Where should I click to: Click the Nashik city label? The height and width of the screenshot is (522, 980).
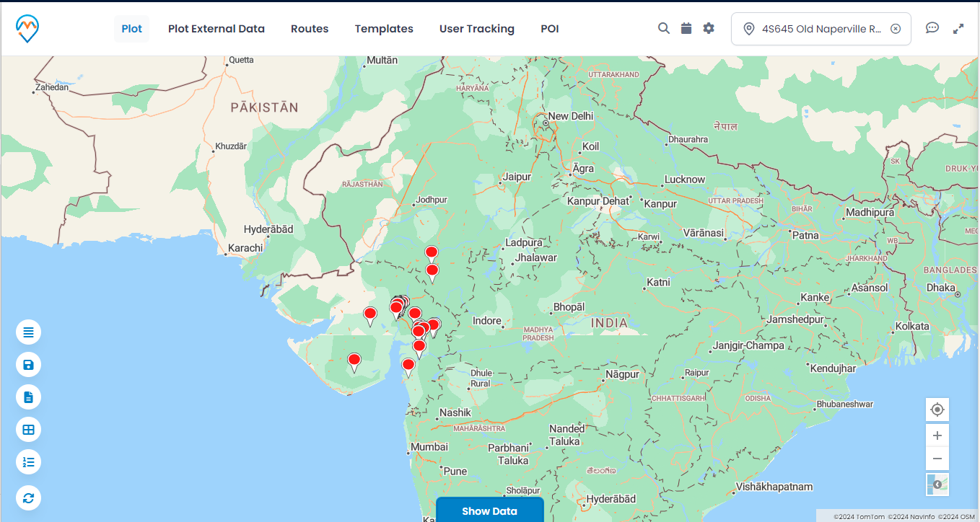(x=455, y=412)
